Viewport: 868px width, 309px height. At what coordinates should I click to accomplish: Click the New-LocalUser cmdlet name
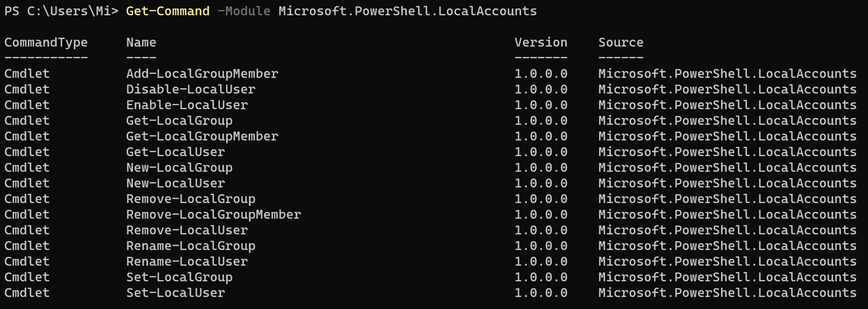point(175,183)
